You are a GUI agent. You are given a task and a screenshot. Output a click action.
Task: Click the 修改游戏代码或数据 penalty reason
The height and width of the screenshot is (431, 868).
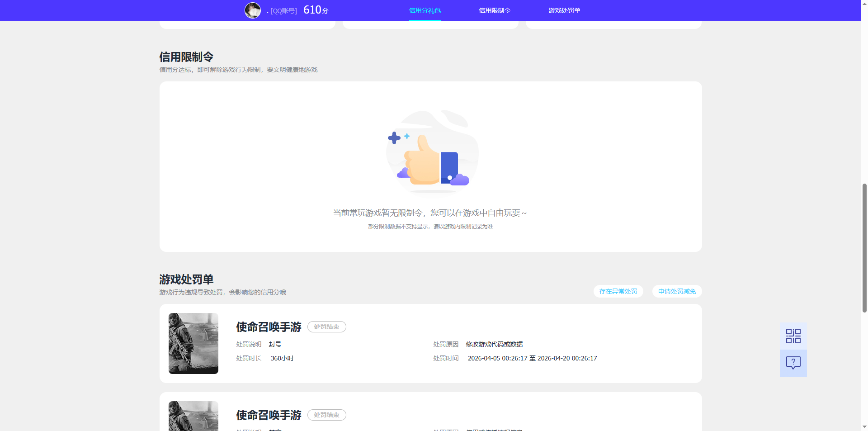point(494,344)
